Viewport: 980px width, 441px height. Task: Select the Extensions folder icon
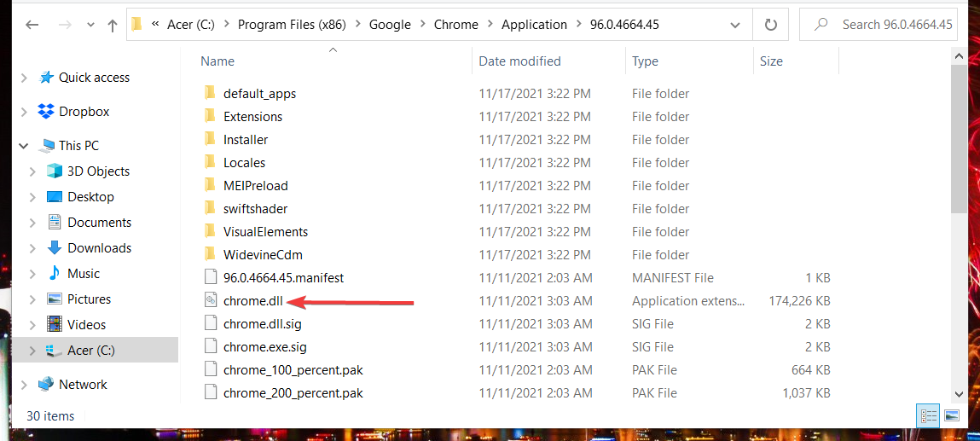211,117
